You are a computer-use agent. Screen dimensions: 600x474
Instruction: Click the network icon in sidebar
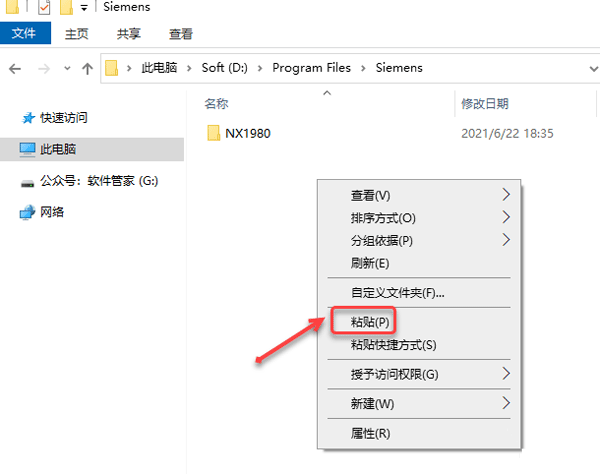pyautogui.click(x=27, y=212)
